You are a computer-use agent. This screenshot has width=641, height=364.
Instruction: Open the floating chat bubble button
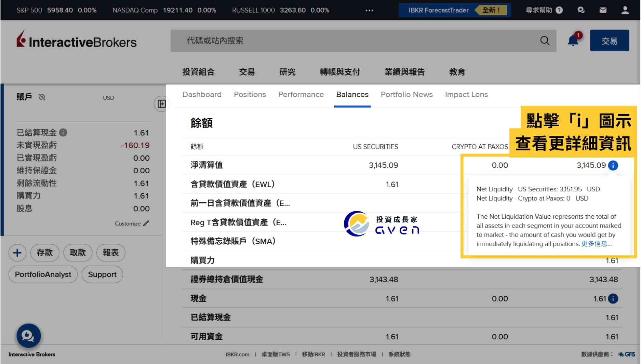click(28, 336)
